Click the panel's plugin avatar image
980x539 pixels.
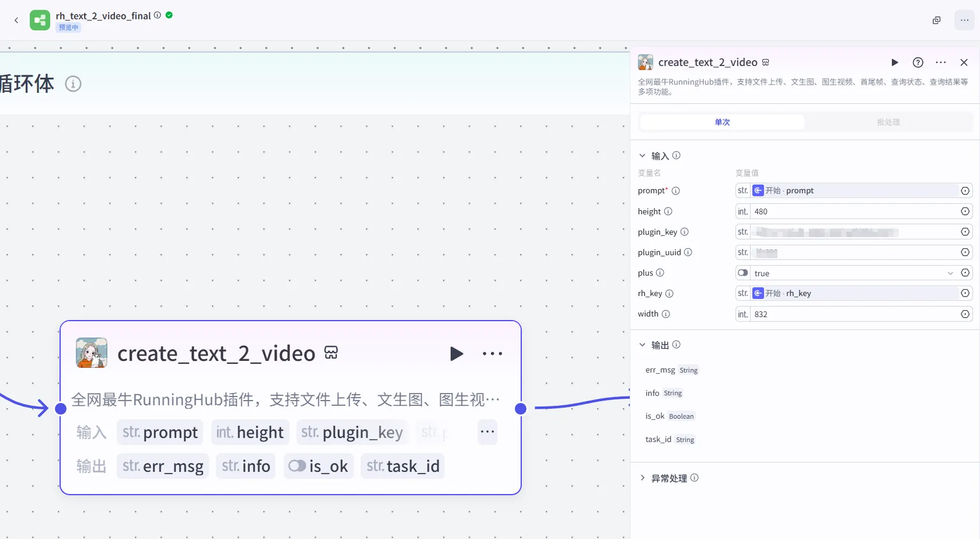point(646,62)
